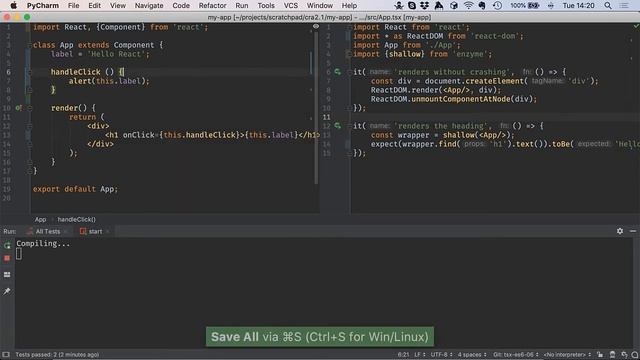Stop the running process with red square
The image size is (640, 360).
tap(7, 258)
